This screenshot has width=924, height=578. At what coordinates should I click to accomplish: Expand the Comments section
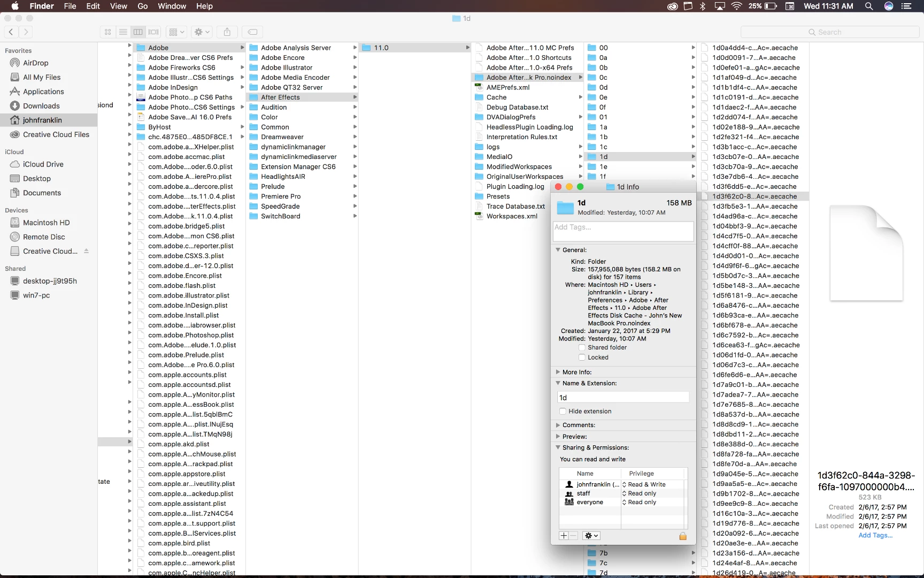pos(558,425)
